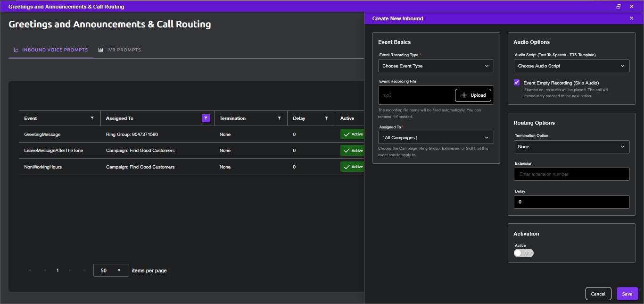Viewport: 644px width, 304px height.
Task: Click Assigned To cell in LeaveMessageAfterTheTone row
Action: [157, 151]
